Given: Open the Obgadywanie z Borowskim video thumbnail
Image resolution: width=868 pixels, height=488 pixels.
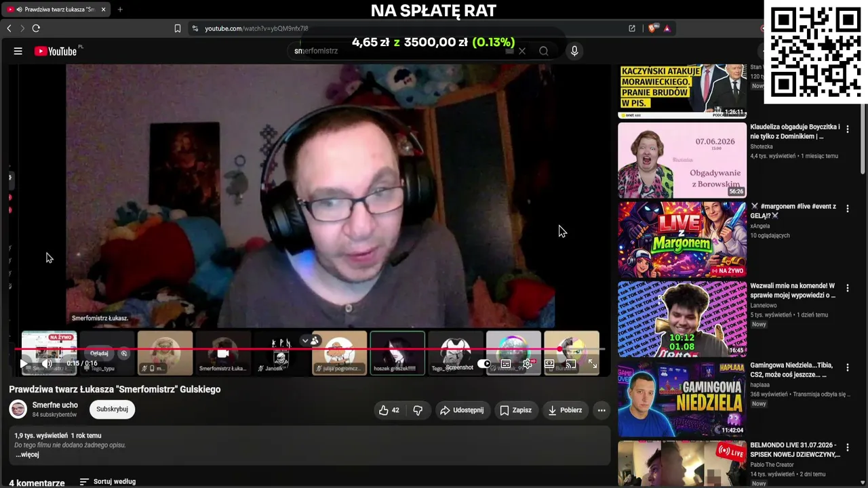Looking at the screenshot, I should click(682, 160).
